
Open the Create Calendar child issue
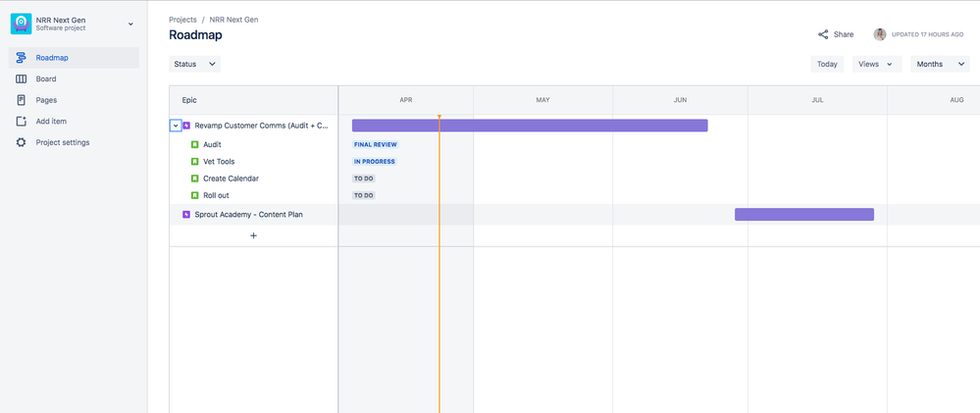point(231,179)
